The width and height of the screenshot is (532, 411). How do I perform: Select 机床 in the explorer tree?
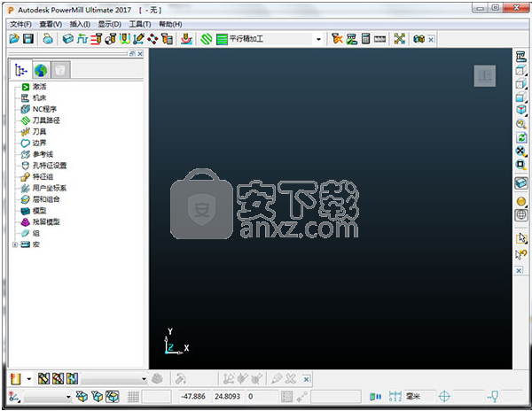pyautogui.click(x=39, y=98)
